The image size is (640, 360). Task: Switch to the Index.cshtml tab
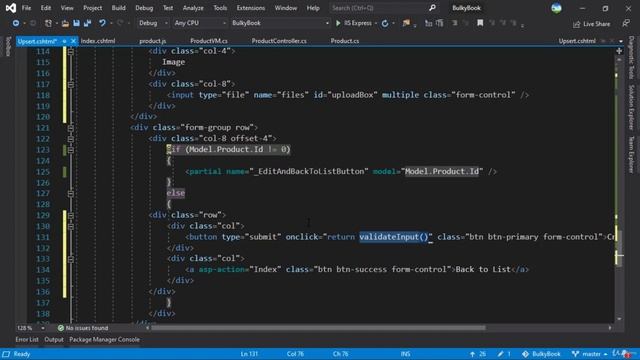[98, 41]
